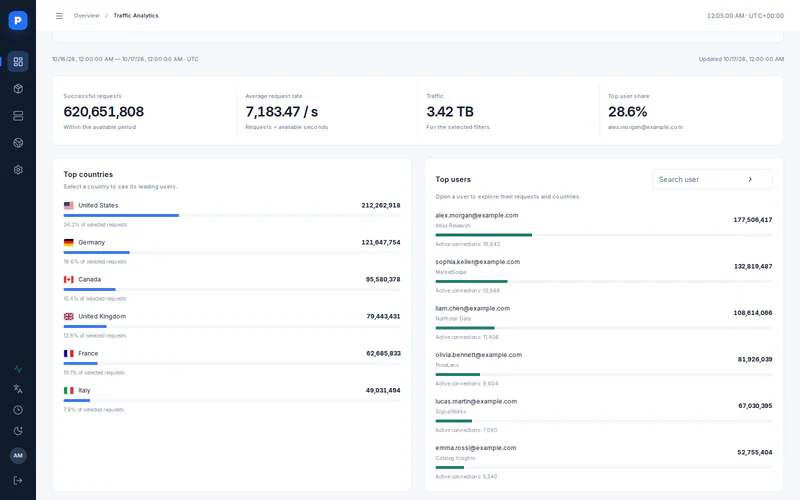Viewport: 800px width, 500px height.
Task: Open the server stack icon in sidebar
Action: (18, 116)
